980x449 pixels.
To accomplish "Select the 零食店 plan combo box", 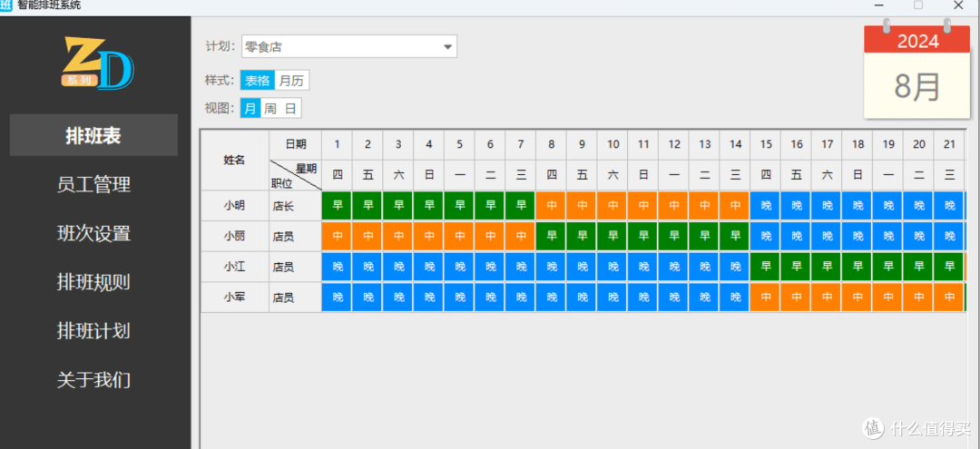I will click(x=349, y=47).
